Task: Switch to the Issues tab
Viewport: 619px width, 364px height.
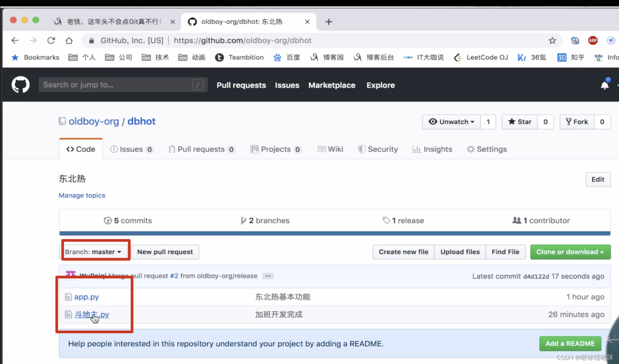Action: coord(132,149)
